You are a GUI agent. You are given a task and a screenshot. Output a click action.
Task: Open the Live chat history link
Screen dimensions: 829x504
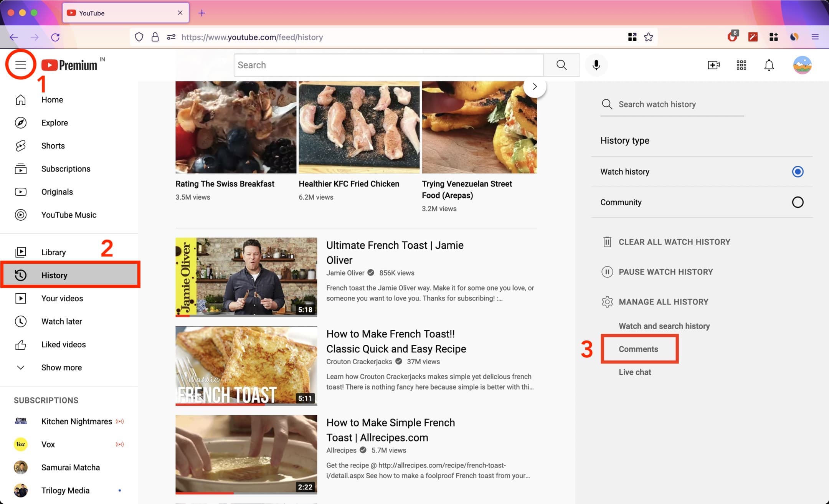635,372
